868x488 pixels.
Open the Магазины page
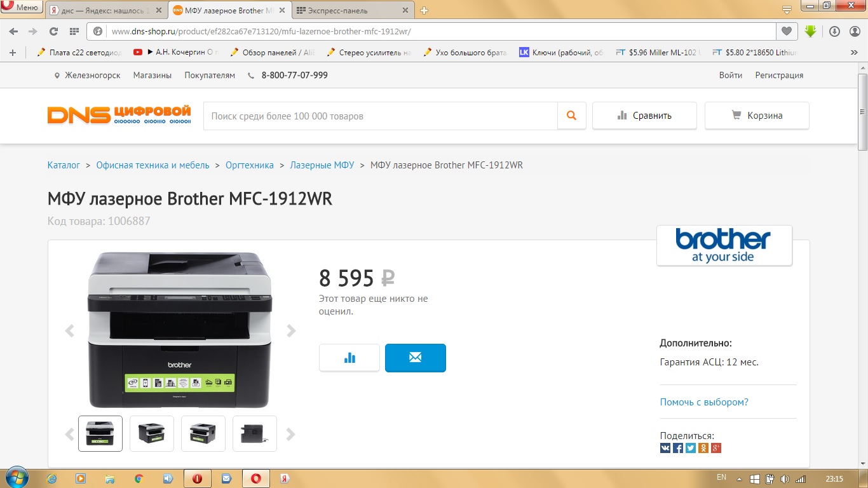(x=153, y=75)
